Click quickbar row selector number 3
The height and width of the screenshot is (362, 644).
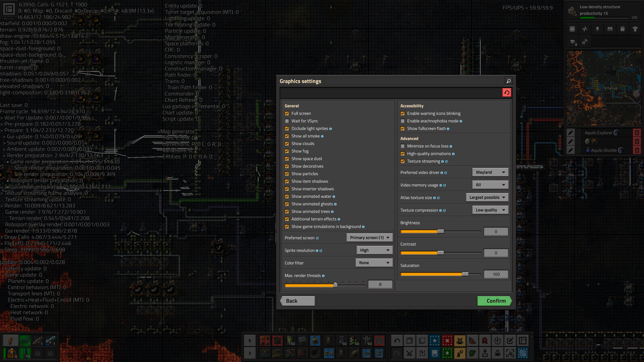coord(250,353)
